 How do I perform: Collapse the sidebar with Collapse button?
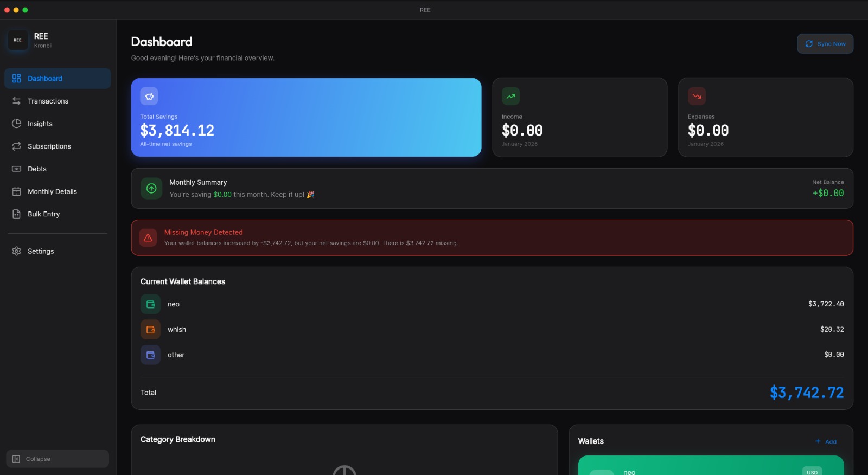coord(58,459)
